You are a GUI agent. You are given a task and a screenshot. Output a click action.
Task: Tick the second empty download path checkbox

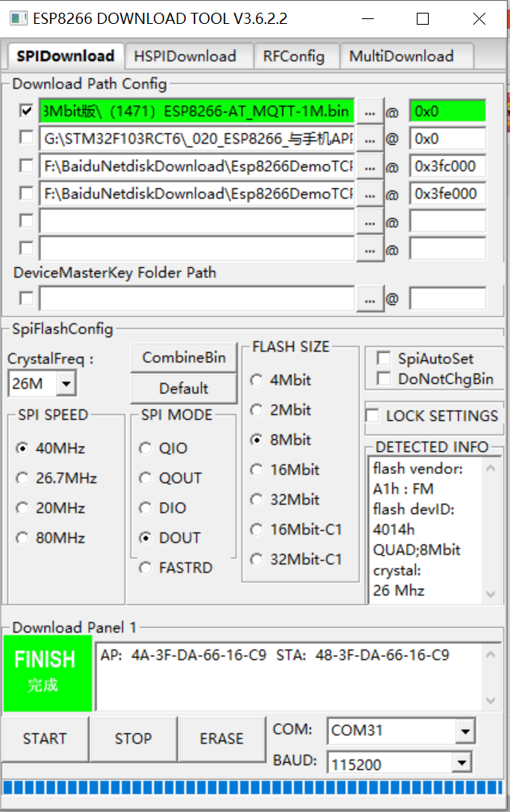(x=25, y=248)
